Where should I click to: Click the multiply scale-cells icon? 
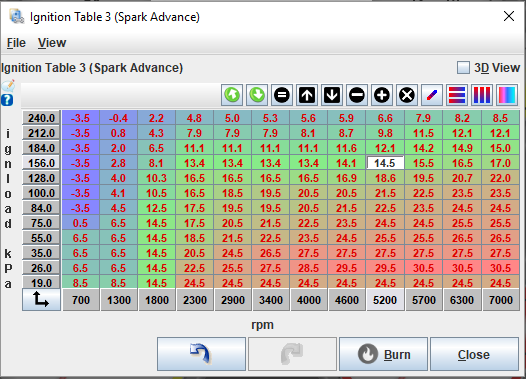coord(407,95)
